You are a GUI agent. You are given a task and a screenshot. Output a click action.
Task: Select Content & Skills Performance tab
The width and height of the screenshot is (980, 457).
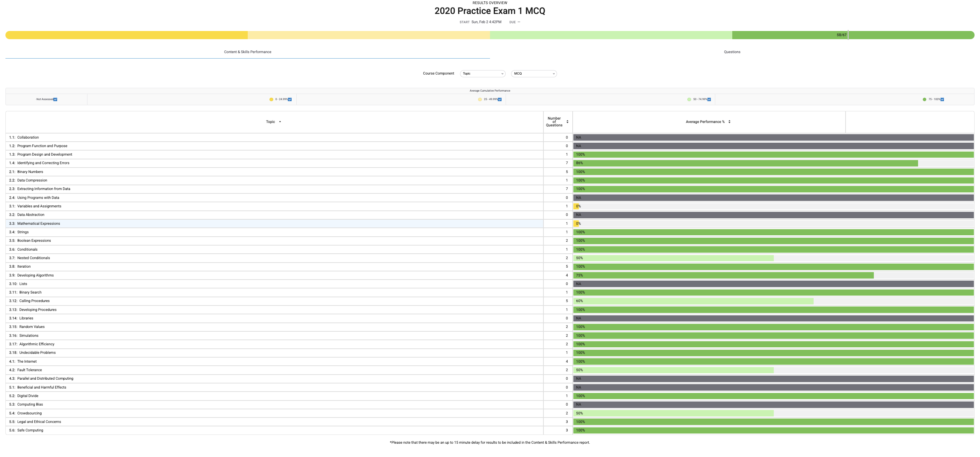(247, 52)
